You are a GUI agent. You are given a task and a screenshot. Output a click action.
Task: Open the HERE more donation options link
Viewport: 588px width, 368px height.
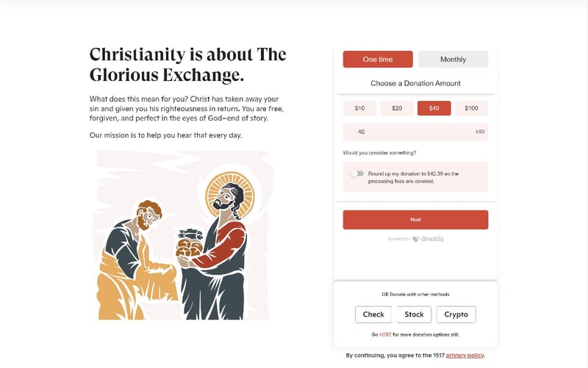pyautogui.click(x=385, y=335)
